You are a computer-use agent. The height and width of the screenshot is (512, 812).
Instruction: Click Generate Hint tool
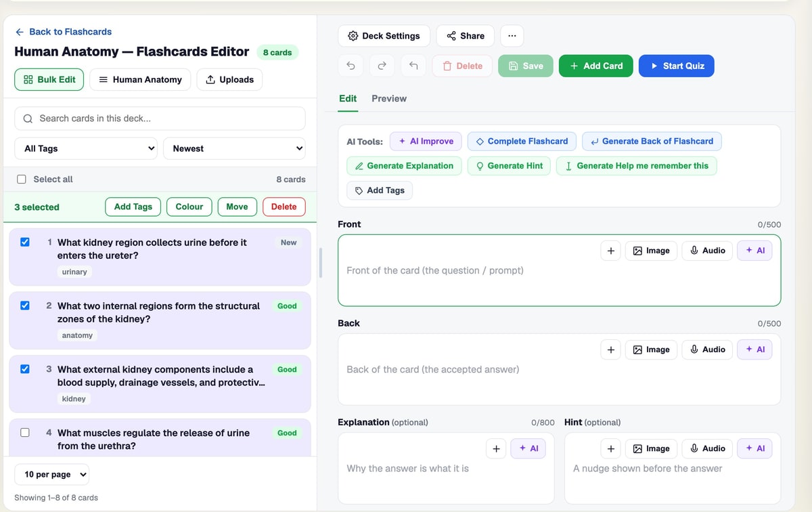click(509, 166)
